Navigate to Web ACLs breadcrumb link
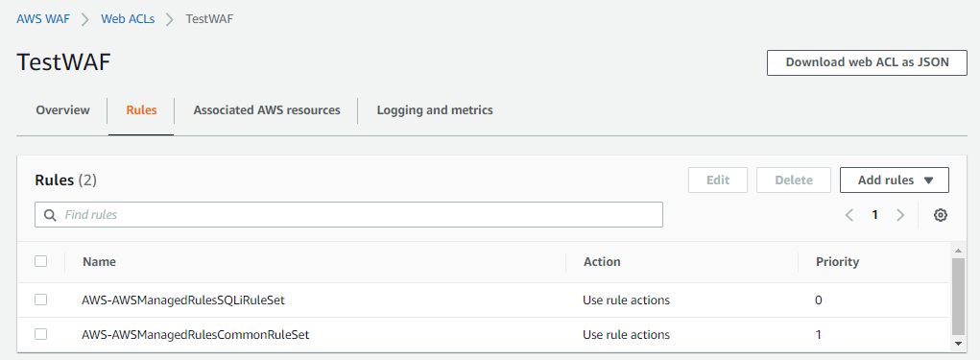This screenshot has width=980, height=360. pos(128,19)
